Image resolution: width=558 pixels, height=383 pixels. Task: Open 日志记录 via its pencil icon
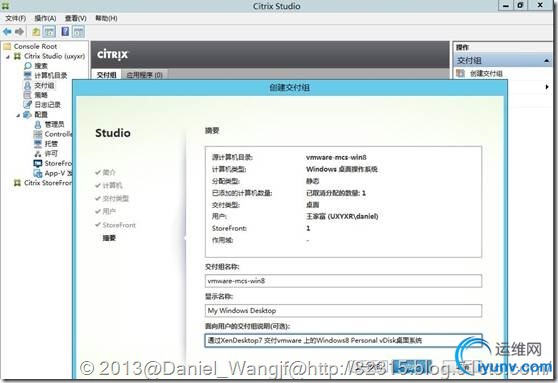click(28, 105)
